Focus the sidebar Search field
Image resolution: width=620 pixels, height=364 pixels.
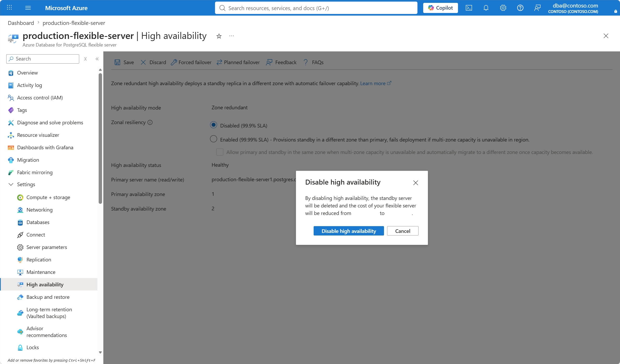coord(43,59)
